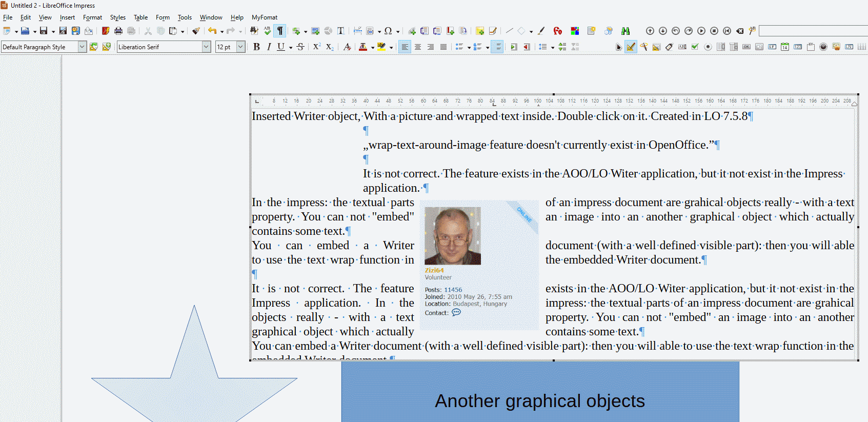
Task: Run the spelling check (AB checkmark)
Action: point(267,31)
